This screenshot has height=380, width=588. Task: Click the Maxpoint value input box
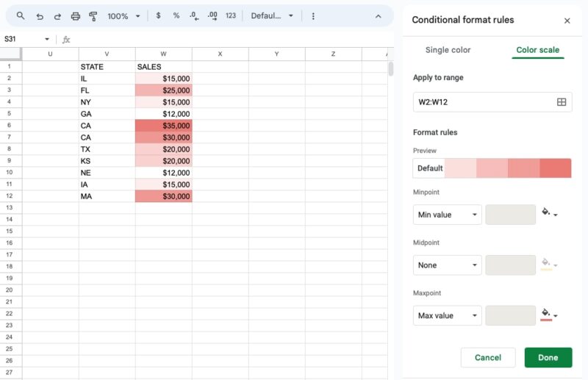click(x=510, y=315)
